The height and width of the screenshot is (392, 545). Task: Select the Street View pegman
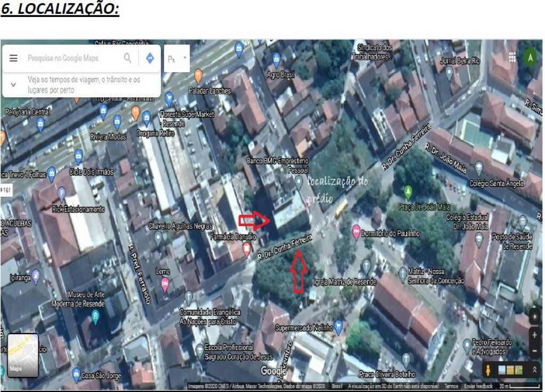click(x=488, y=370)
